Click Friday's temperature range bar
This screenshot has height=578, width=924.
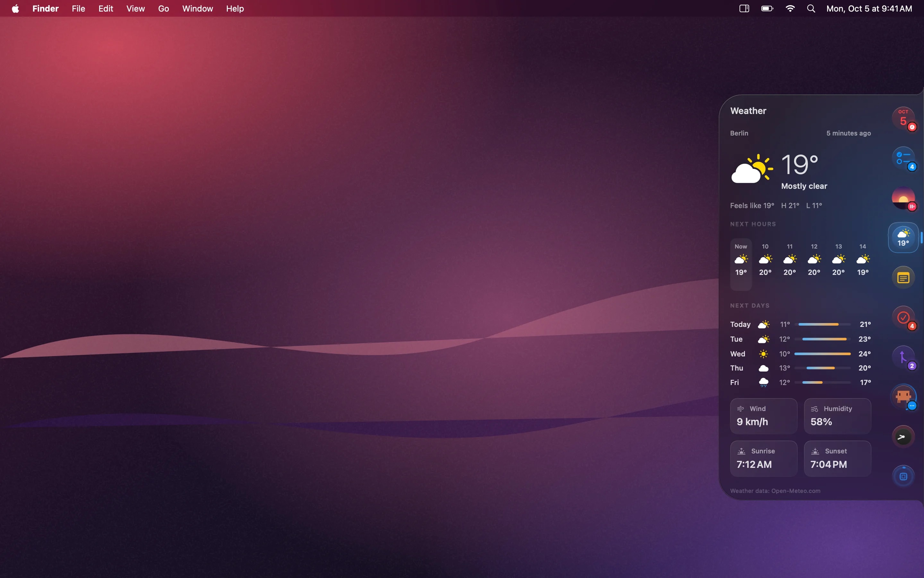coord(822,382)
